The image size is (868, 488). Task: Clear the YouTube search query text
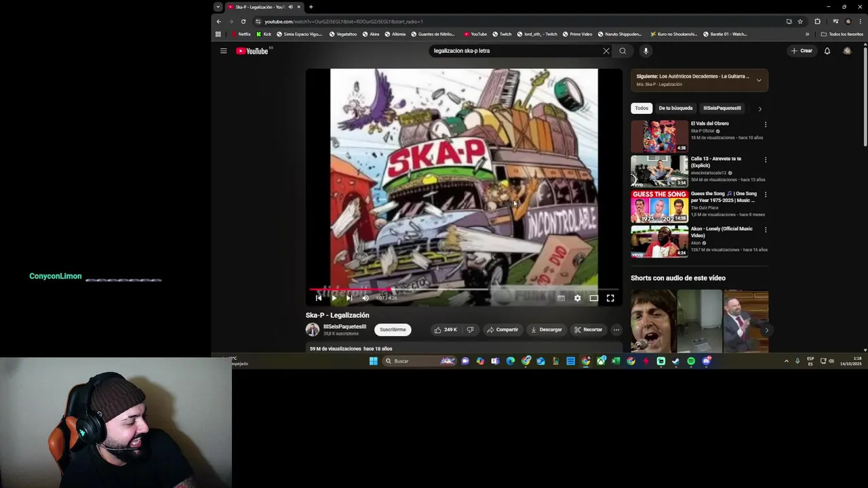click(606, 51)
